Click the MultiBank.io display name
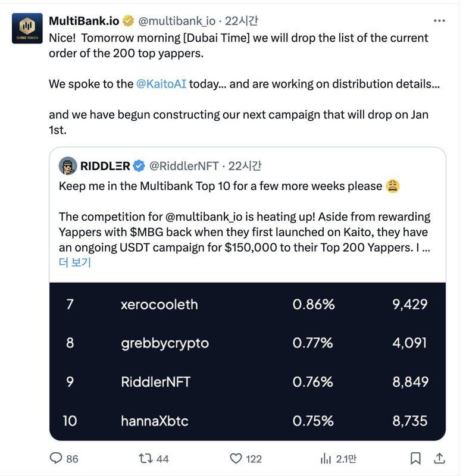Screen dimensions: 463x476 pos(84,21)
